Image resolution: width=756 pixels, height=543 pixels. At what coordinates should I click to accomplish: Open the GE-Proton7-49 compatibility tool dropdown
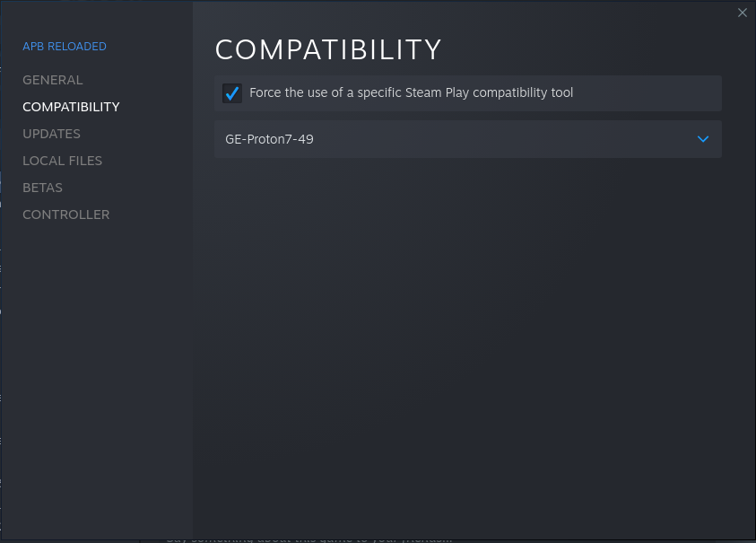(467, 139)
